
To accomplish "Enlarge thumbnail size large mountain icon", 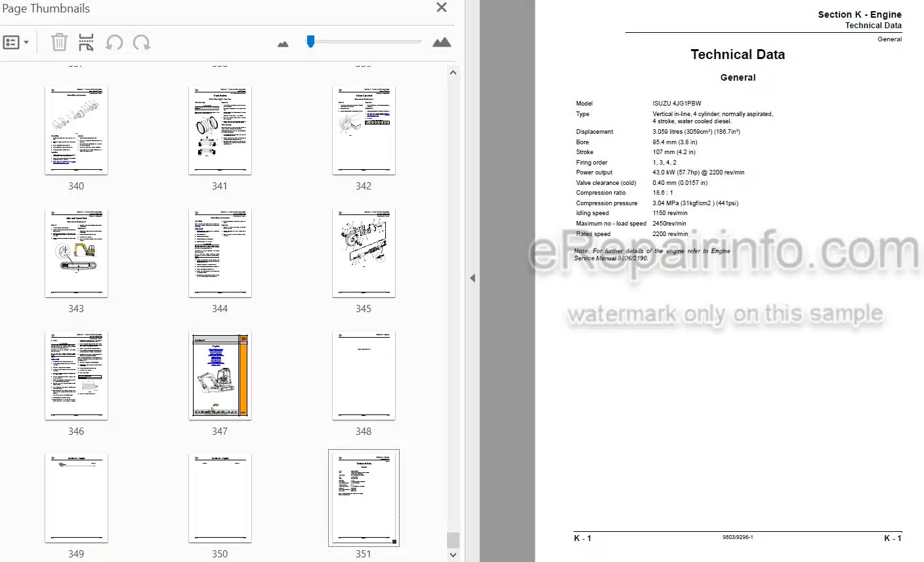I will pyautogui.click(x=442, y=42).
